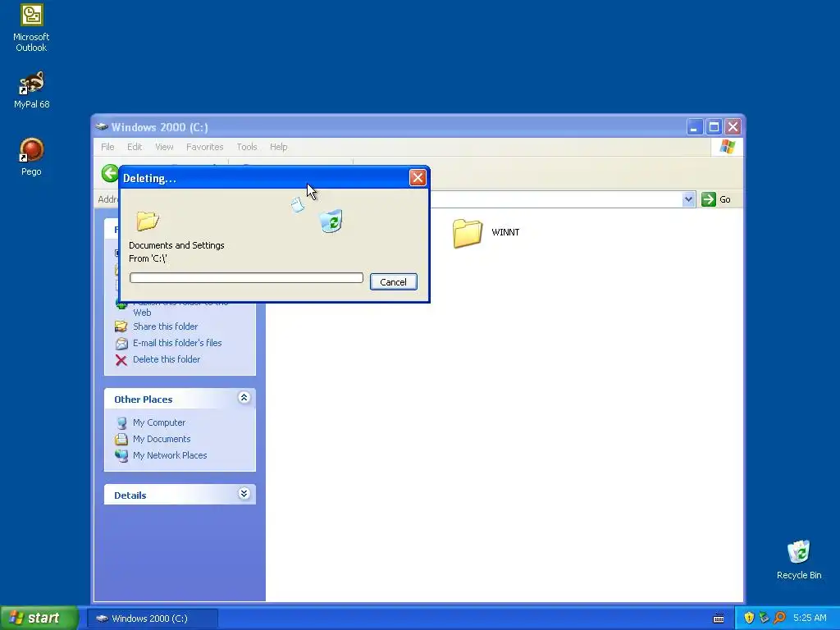Open the Tools menu
The width and height of the screenshot is (840, 630).
point(247,147)
